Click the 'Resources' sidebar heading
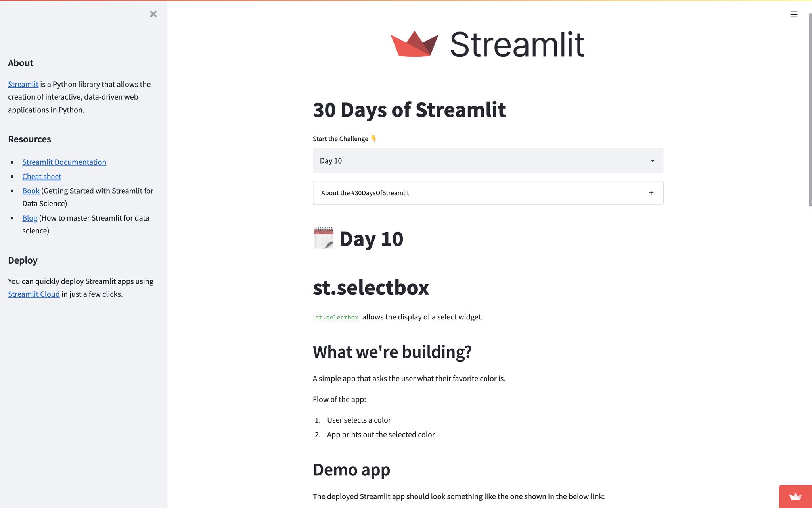This screenshot has width=812, height=508. click(29, 139)
